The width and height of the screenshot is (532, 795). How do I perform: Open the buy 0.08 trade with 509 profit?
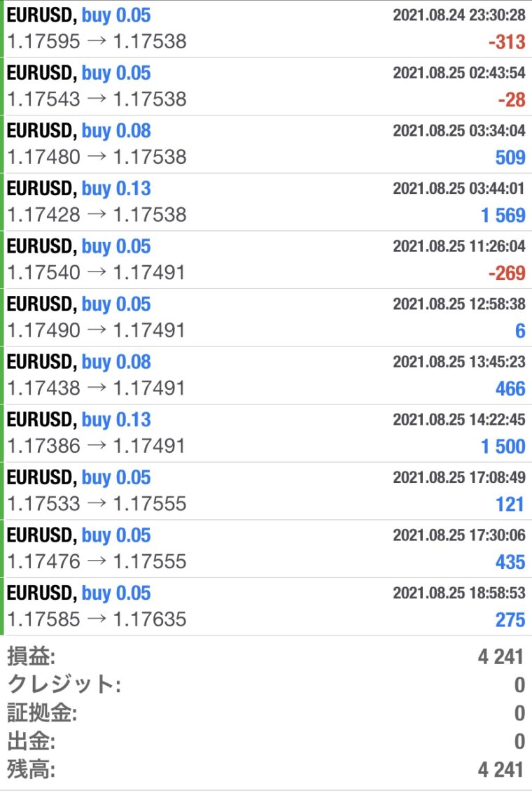(x=266, y=144)
